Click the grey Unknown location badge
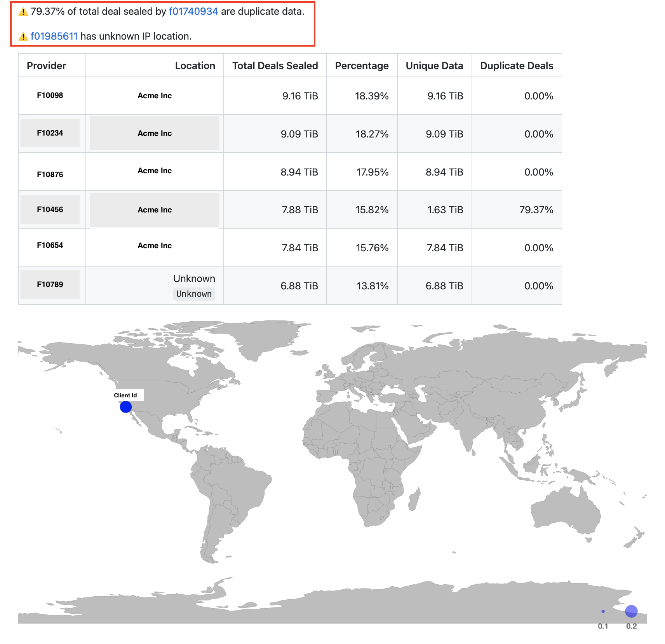 194,294
